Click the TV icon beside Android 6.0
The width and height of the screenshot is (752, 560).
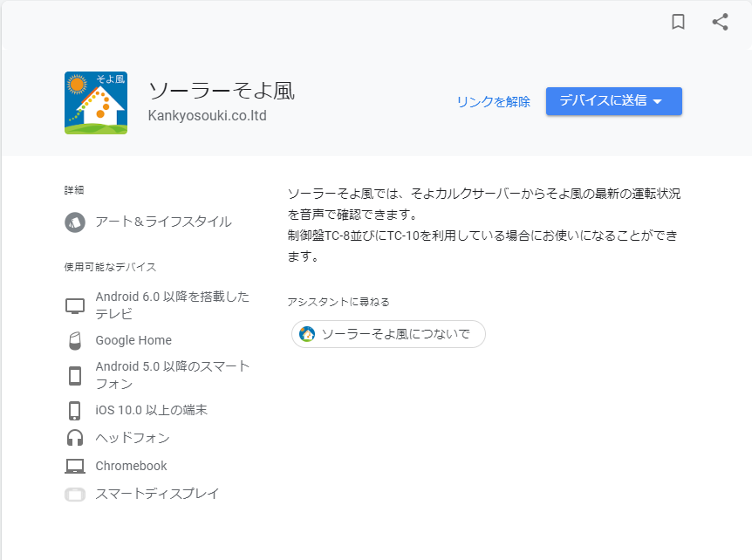pos(75,305)
